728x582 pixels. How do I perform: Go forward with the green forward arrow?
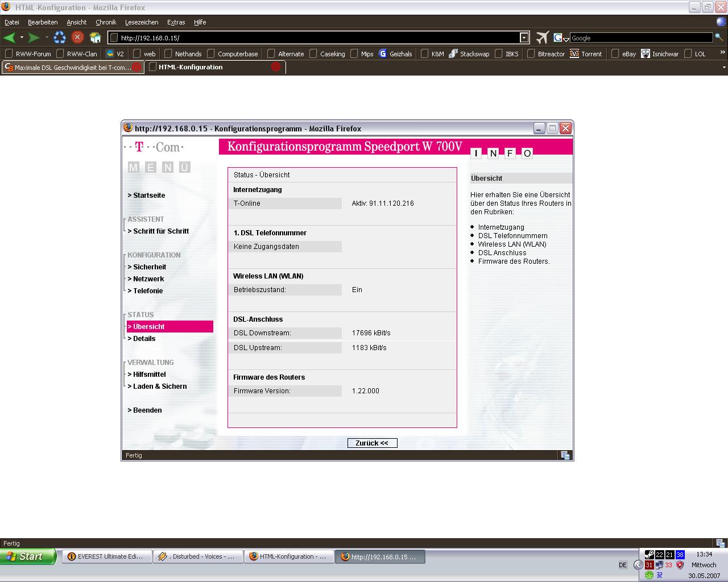tap(34, 38)
